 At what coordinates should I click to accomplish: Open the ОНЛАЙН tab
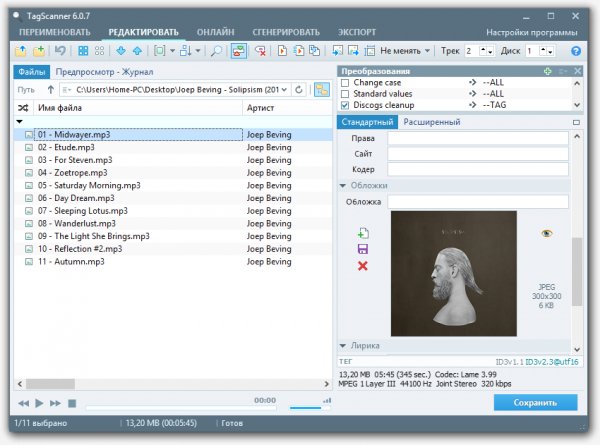(x=215, y=33)
